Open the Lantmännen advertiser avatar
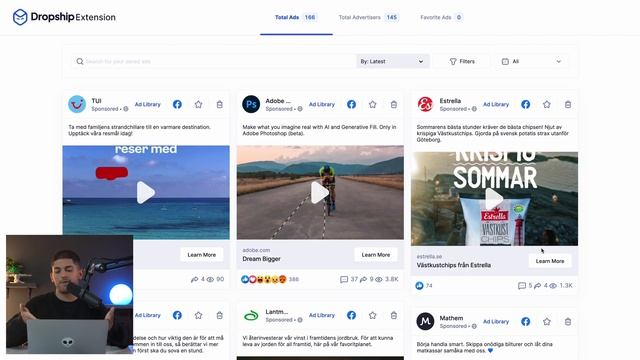 [x=251, y=315]
